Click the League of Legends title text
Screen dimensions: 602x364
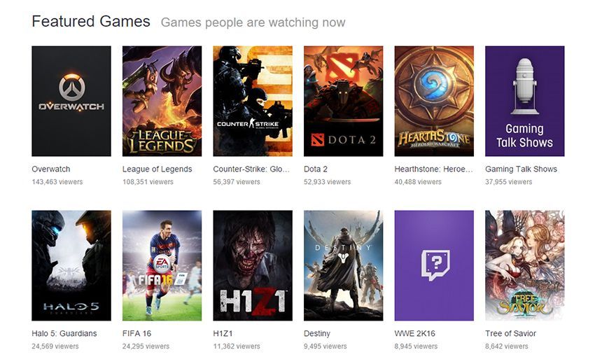[157, 169]
